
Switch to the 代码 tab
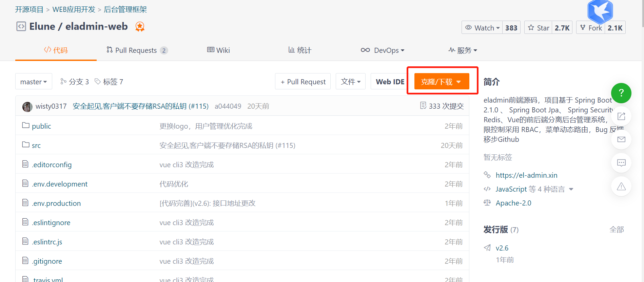[56, 50]
